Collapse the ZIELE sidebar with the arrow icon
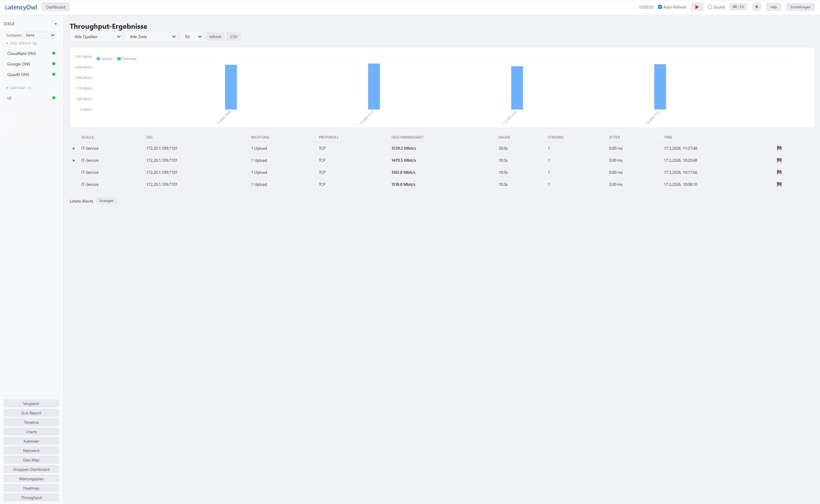The image size is (820, 504). (55, 23)
